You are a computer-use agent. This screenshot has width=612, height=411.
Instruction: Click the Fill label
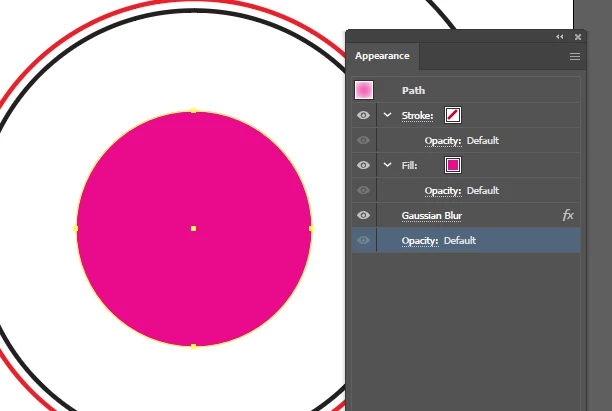(x=409, y=165)
